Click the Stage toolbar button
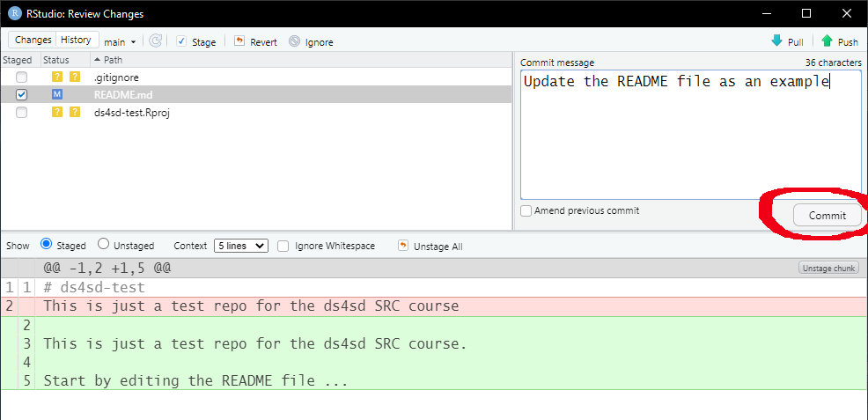The height and width of the screenshot is (420, 868). (196, 41)
